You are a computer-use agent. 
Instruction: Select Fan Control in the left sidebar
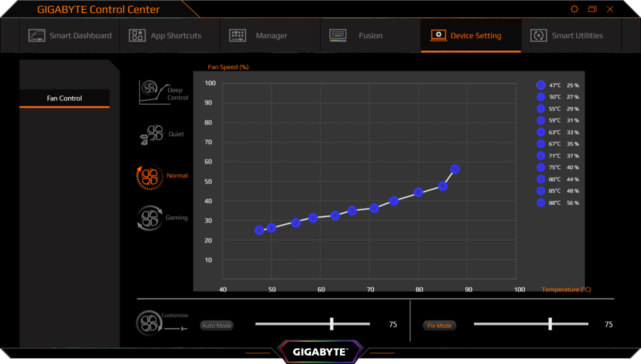click(x=64, y=98)
